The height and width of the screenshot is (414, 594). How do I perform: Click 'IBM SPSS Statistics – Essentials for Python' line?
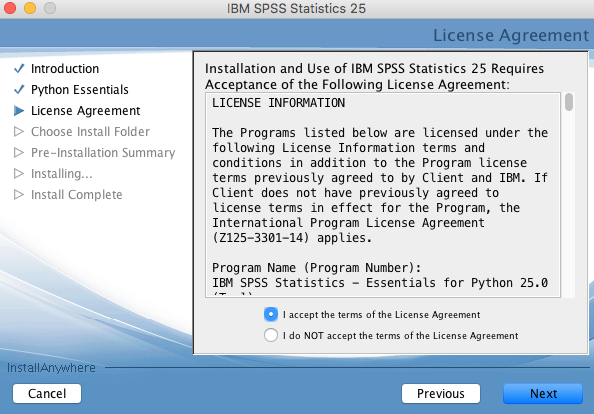pyautogui.click(x=380, y=283)
